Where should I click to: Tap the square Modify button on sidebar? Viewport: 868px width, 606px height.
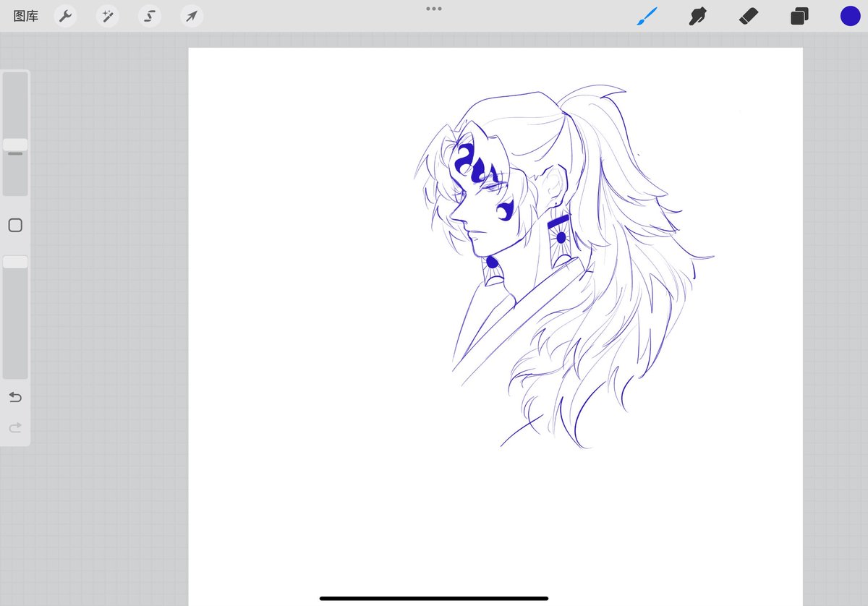(15, 226)
